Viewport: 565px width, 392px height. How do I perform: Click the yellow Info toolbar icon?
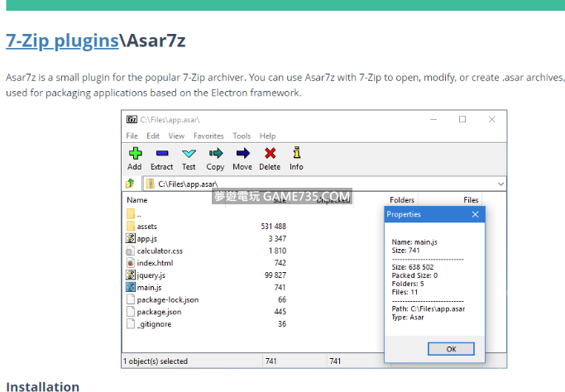click(296, 153)
